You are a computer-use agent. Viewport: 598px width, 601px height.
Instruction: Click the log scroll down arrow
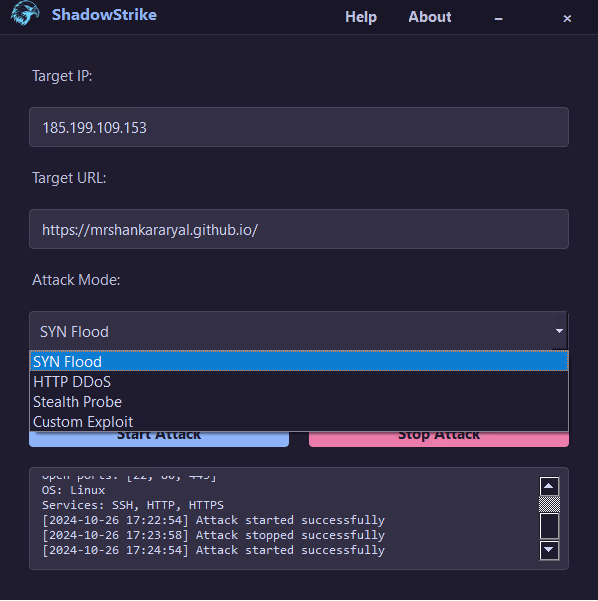point(549,550)
